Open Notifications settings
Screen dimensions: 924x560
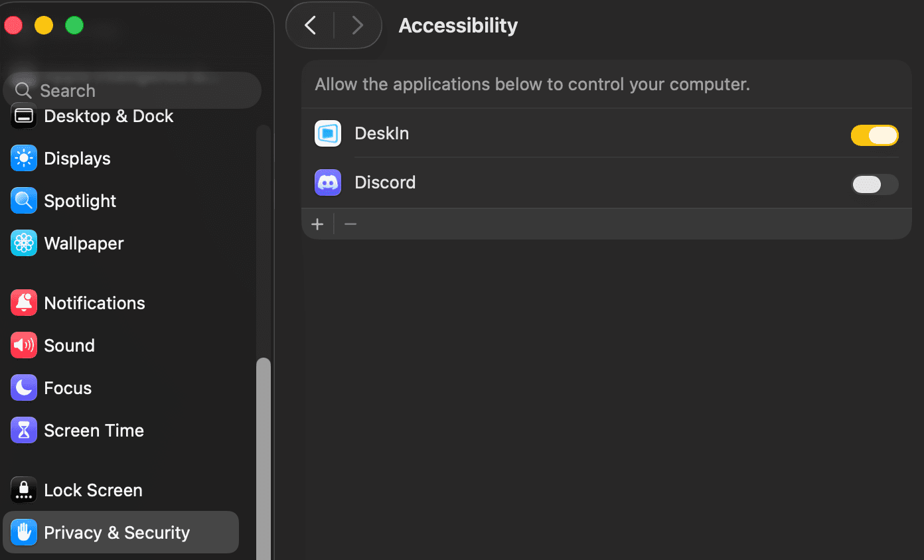pyautogui.click(x=94, y=303)
